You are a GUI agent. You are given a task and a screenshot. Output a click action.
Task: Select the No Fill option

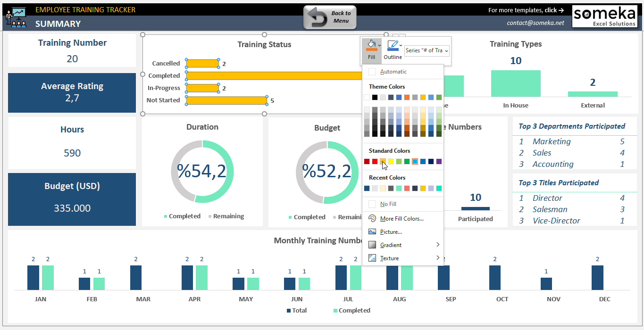pos(388,204)
